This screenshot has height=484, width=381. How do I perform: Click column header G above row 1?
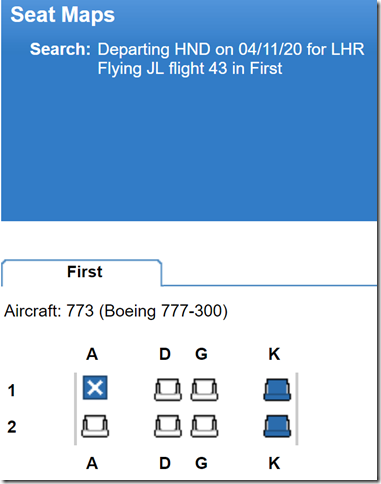[201, 354]
